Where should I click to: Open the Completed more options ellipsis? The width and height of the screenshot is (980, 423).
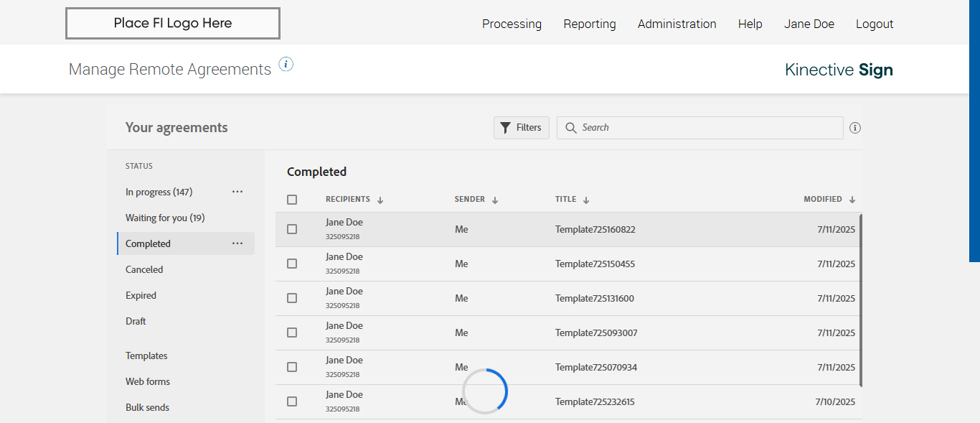coord(237,243)
